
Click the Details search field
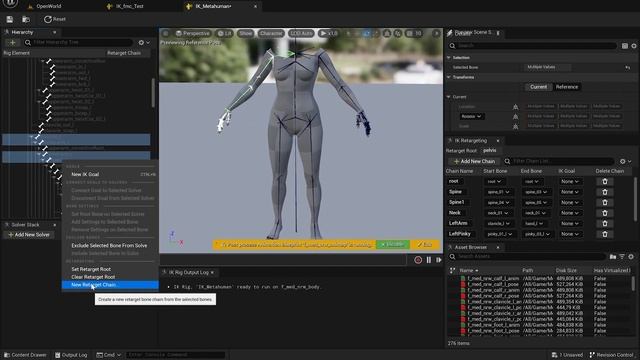(x=533, y=46)
